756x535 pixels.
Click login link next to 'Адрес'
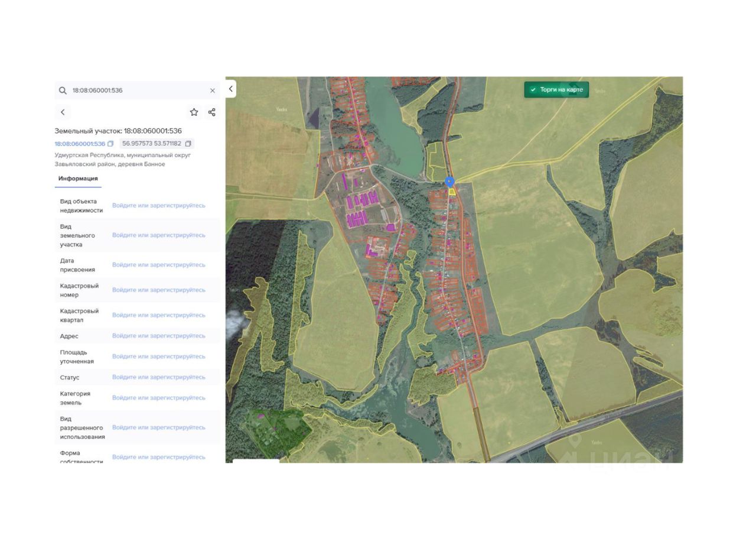click(x=159, y=336)
